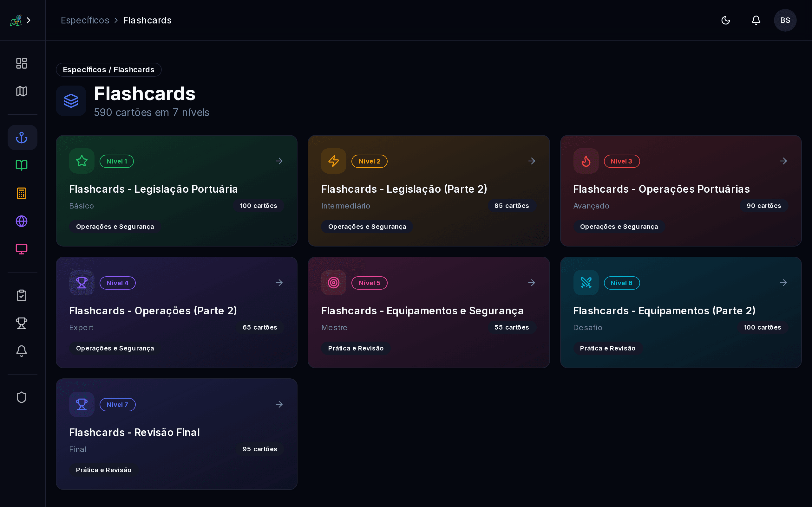Open the dashboard grid icon
Viewport: 812px width, 507px height.
pyautogui.click(x=22, y=63)
